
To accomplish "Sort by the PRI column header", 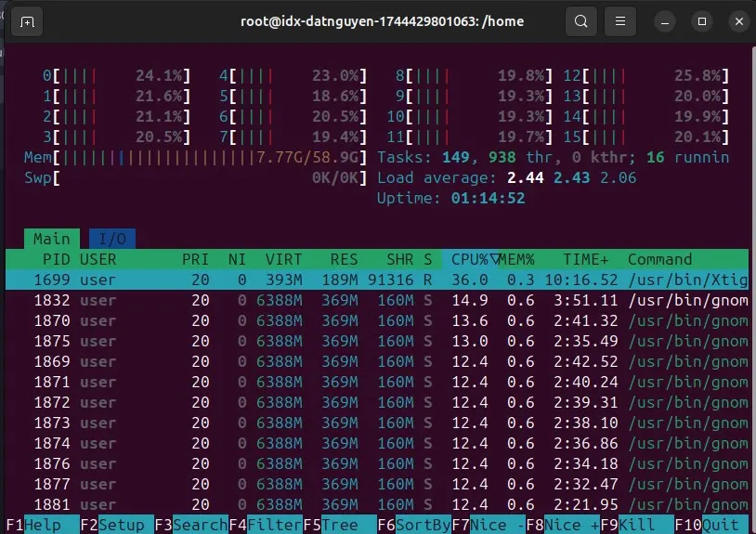I will (195, 259).
